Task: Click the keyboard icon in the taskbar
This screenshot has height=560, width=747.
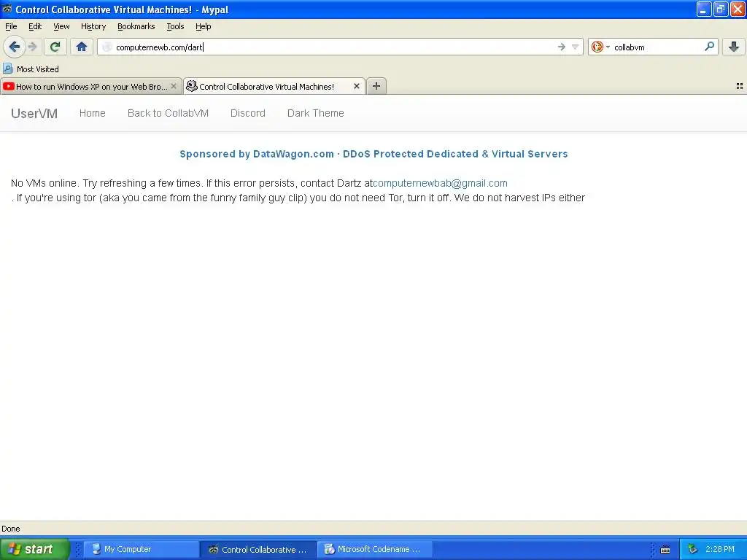Action: click(x=665, y=550)
